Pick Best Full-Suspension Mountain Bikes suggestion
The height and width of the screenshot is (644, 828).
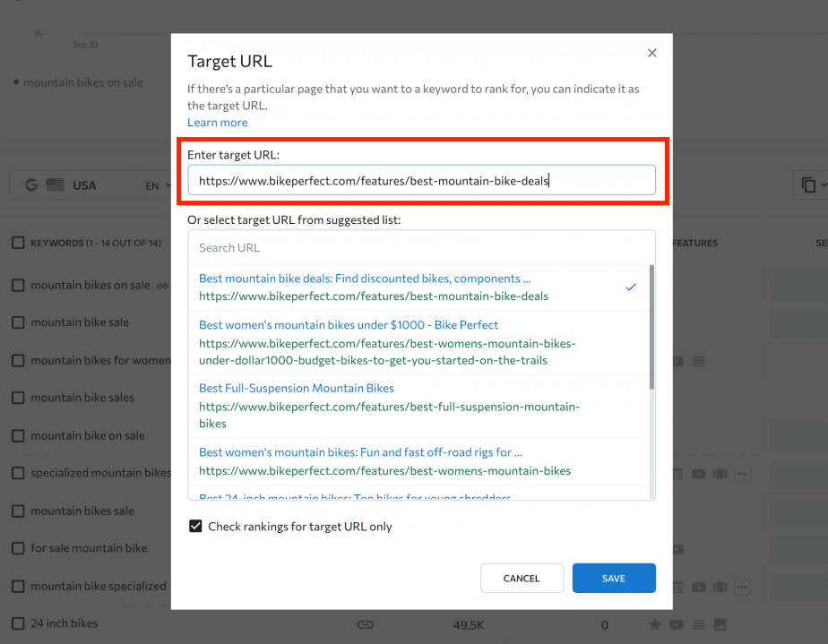[x=418, y=406]
